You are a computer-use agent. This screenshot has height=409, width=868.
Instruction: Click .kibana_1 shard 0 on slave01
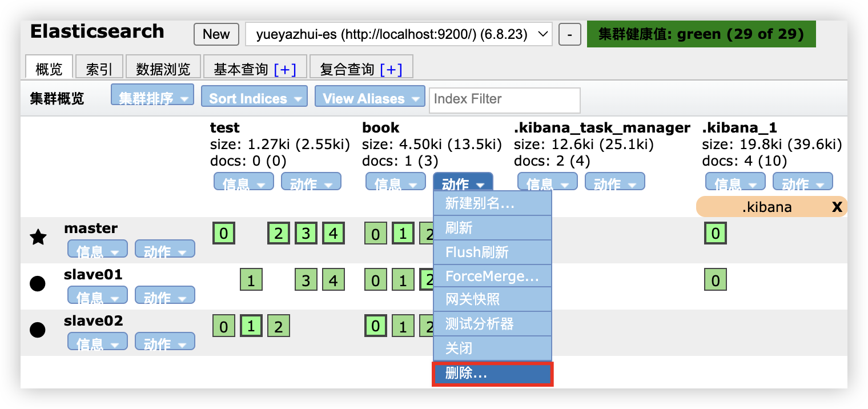click(x=716, y=280)
